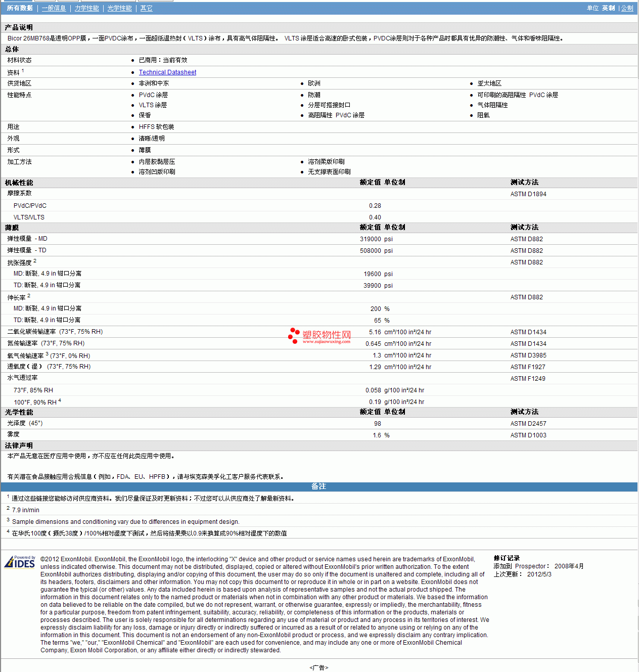Click the 雾度 row label
The height and width of the screenshot is (672, 639).
click(13, 434)
